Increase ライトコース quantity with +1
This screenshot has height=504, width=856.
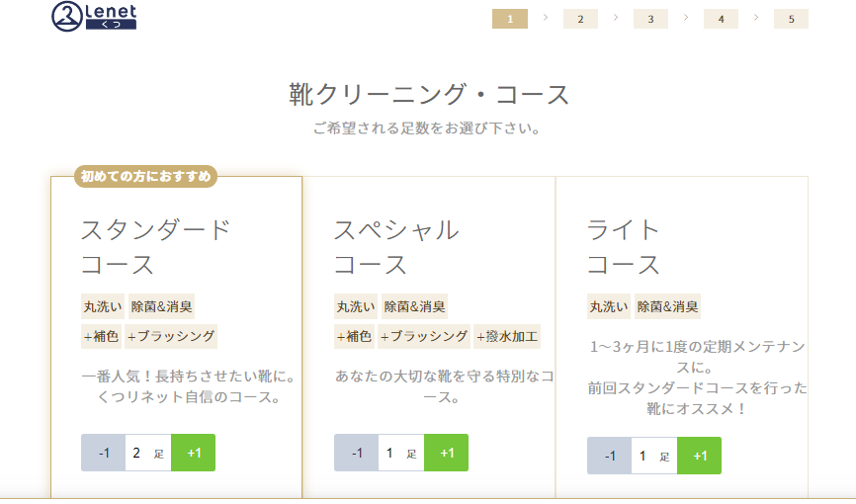(x=699, y=456)
